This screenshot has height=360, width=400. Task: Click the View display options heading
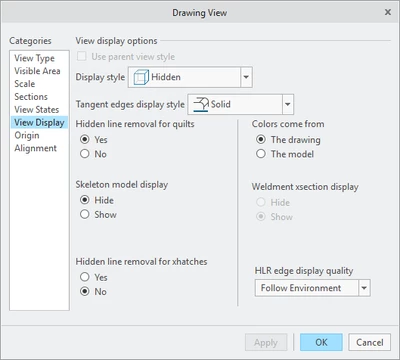point(116,41)
